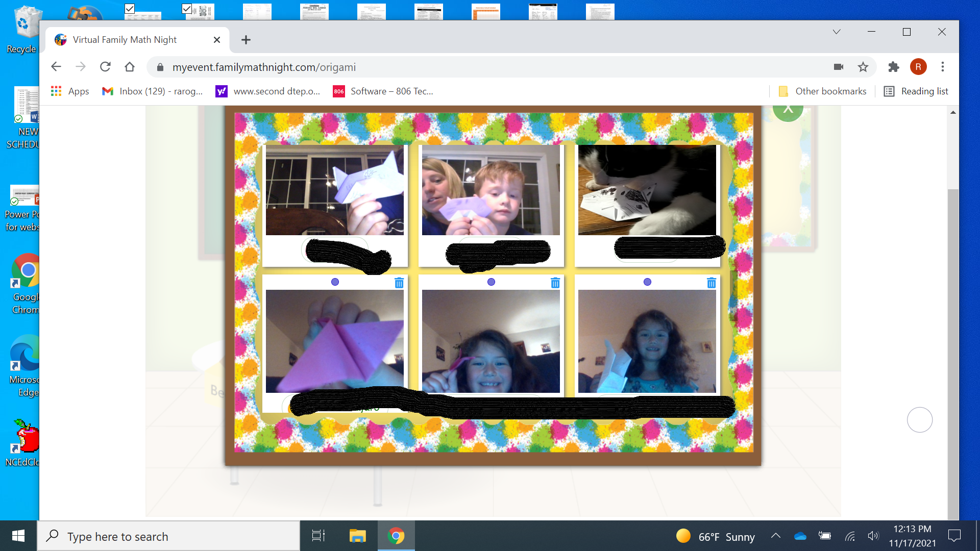
Task: Bookmark this page with star icon
Action: 863,67
